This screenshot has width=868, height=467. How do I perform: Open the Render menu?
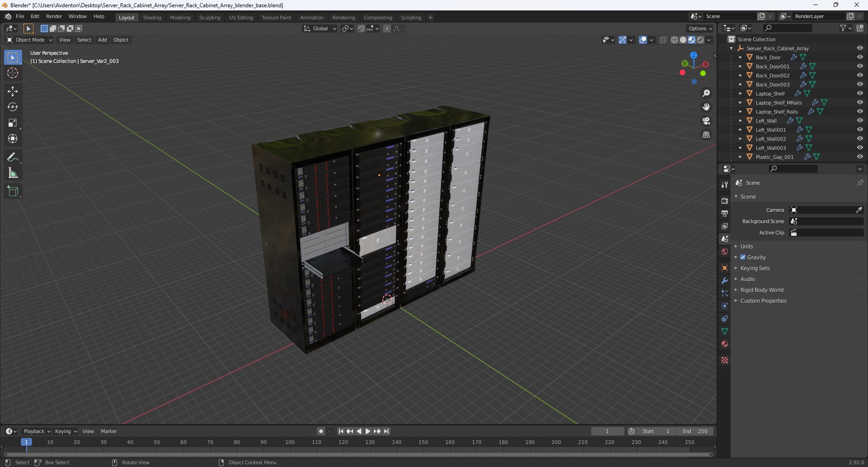tap(54, 16)
